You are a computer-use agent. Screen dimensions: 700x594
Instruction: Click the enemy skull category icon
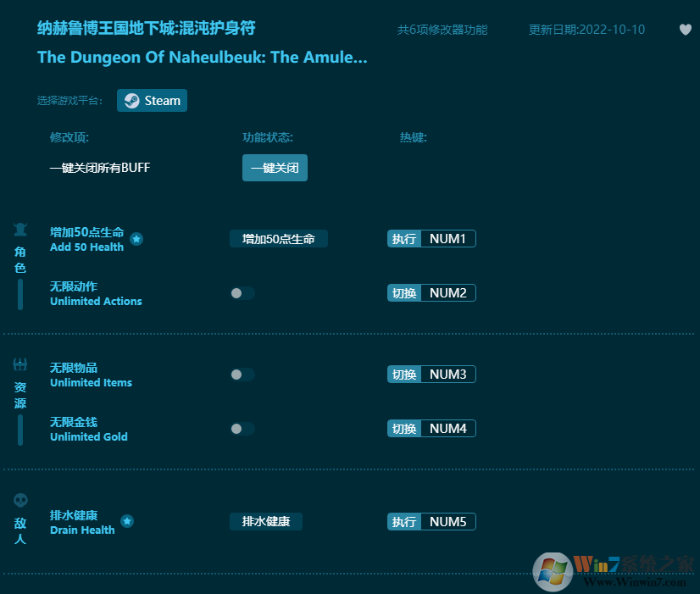[x=20, y=500]
